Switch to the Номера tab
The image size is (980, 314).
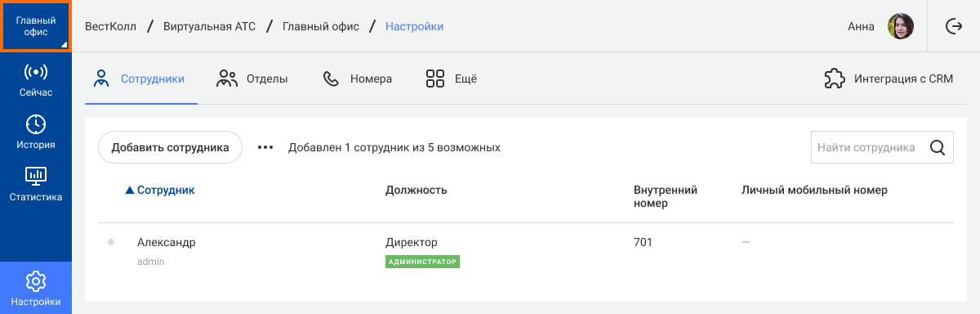(x=358, y=79)
